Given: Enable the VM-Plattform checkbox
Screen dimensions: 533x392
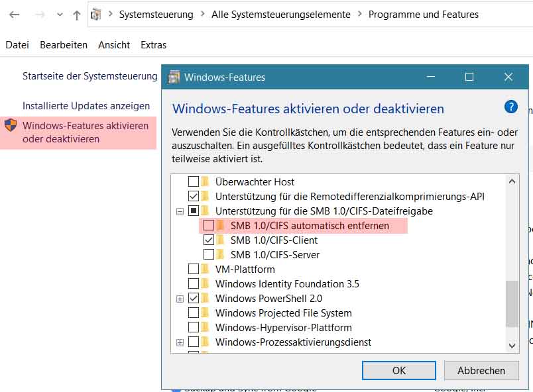Looking at the screenshot, I should [194, 269].
